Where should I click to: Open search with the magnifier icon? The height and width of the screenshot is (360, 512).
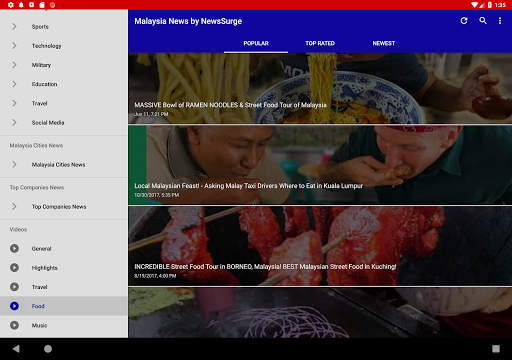click(483, 21)
